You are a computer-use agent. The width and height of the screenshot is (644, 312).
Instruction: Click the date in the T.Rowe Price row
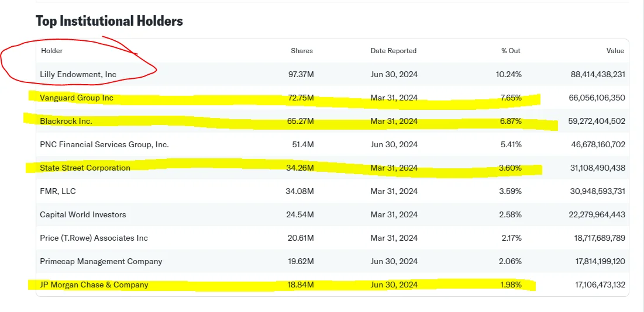pos(394,238)
